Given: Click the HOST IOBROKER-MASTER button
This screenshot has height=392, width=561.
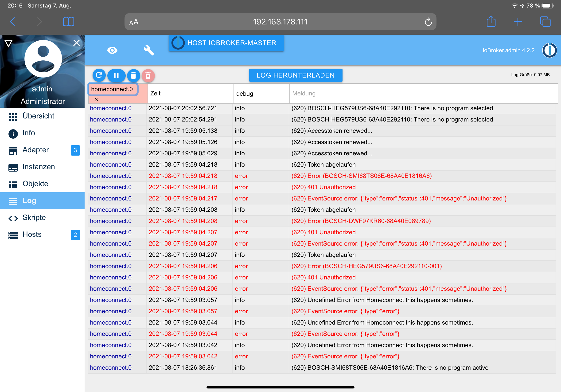Looking at the screenshot, I should (x=226, y=43).
